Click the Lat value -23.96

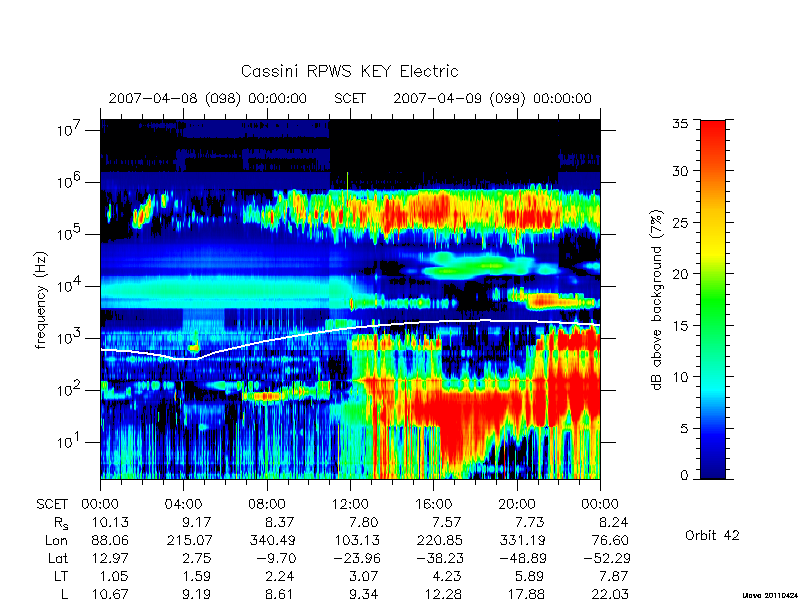click(x=357, y=558)
